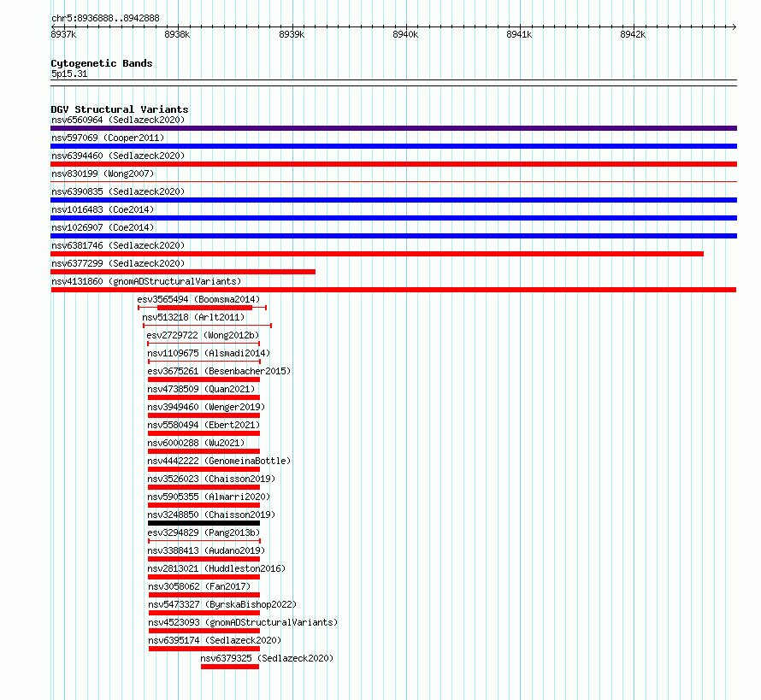Open nsv1026907 (Coe2014) variant

[x=103, y=227]
